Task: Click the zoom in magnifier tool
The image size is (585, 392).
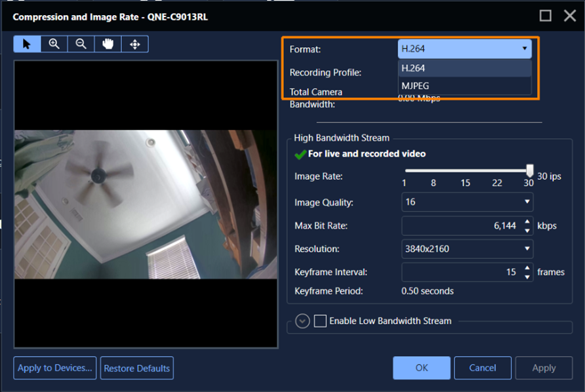Action: pyautogui.click(x=54, y=44)
